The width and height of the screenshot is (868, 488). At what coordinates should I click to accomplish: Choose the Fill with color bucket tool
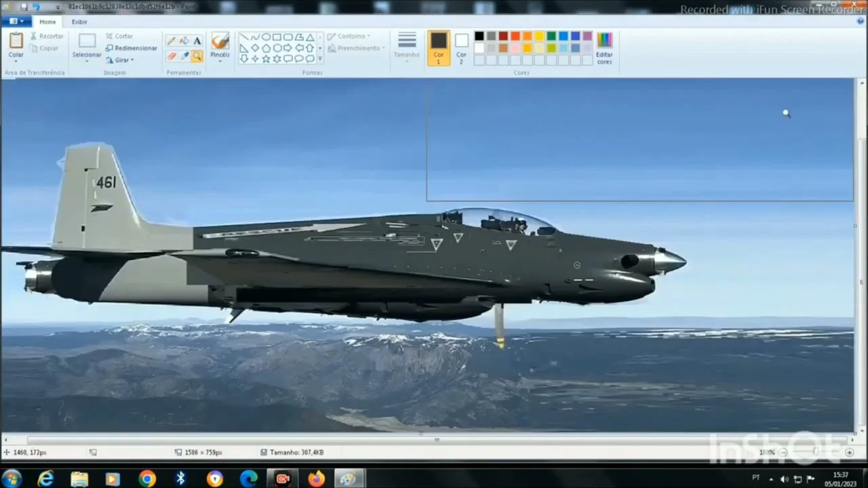click(x=184, y=41)
